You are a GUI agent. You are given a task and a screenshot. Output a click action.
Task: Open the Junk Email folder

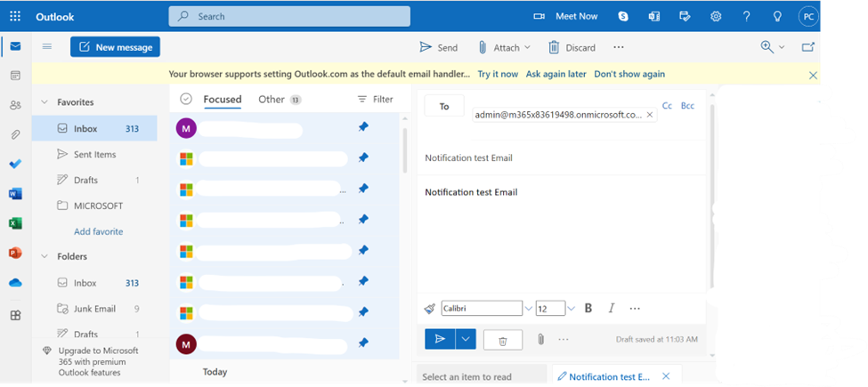click(94, 309)
